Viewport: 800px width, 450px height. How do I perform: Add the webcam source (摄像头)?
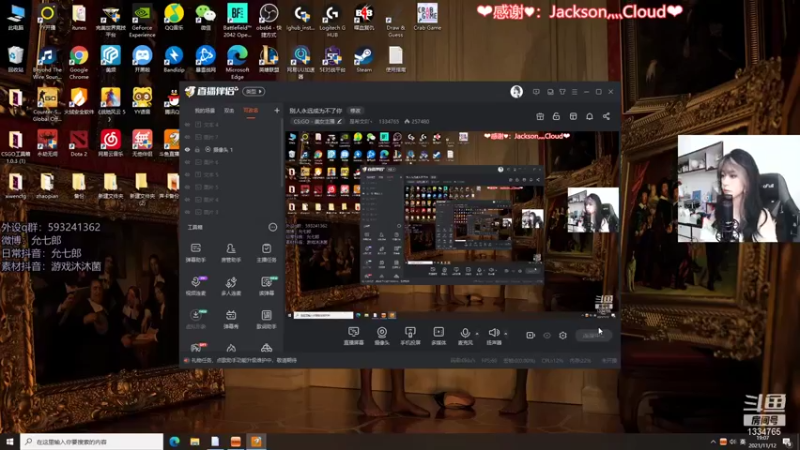[382, 336]
